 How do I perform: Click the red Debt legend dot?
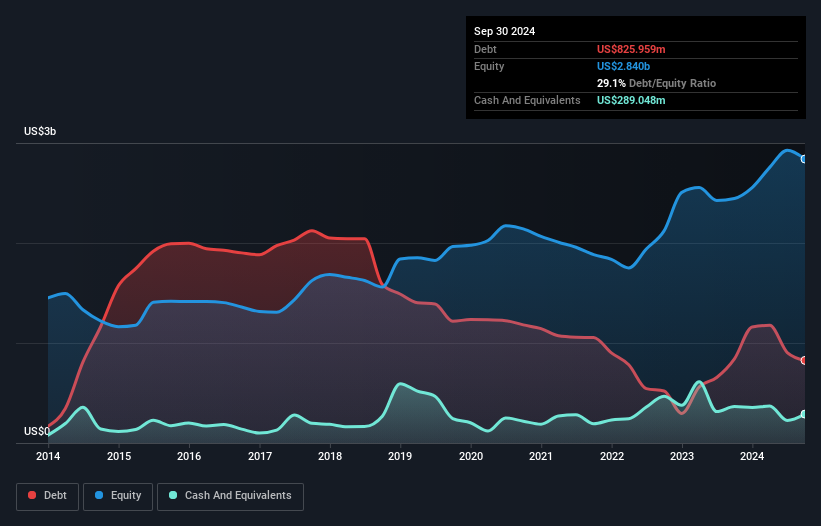pos(32,495)
